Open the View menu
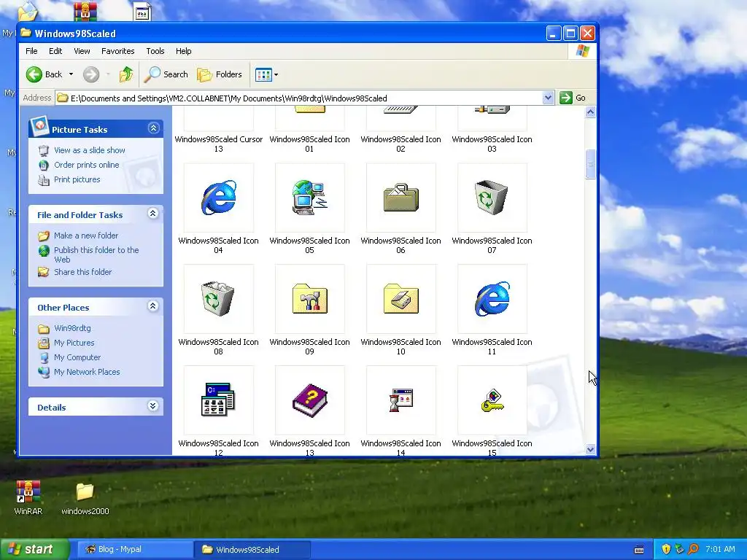747x560 pixels. click(x=82, y=51)
